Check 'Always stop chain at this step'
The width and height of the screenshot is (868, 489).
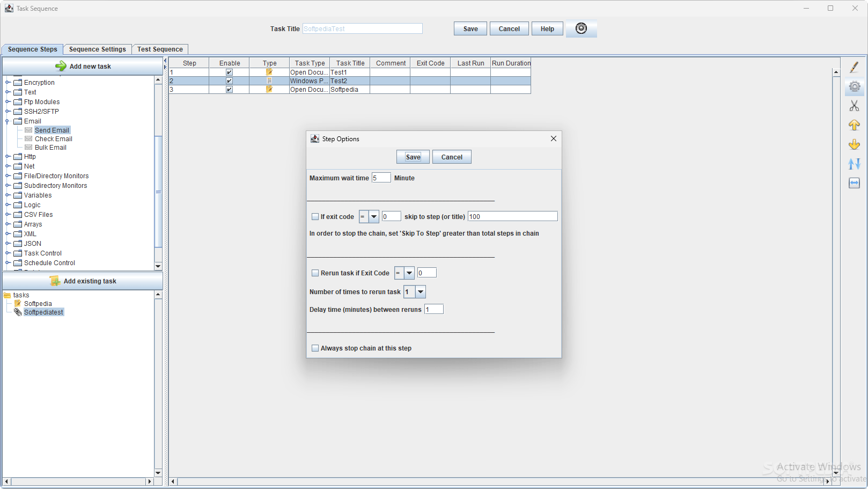[315, 348]
